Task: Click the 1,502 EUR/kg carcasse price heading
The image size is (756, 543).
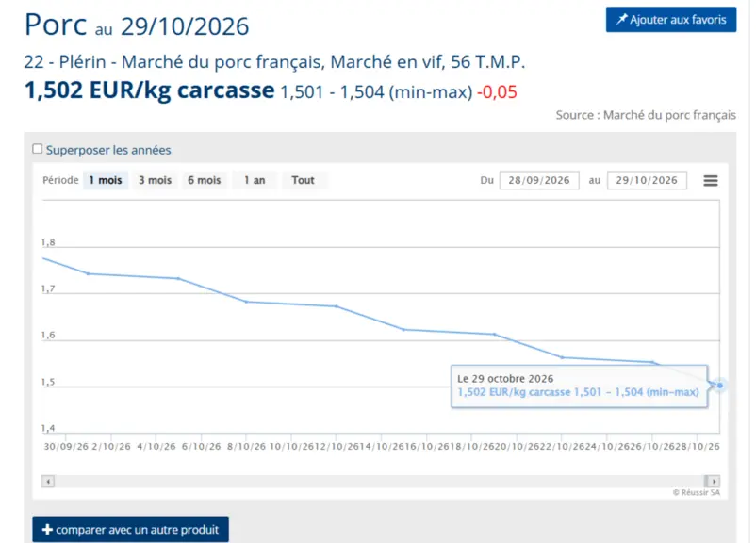Action: click(150, 90)
